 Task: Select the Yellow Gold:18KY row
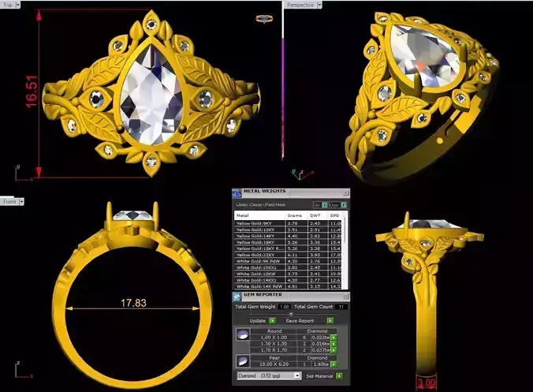pos(289,242)
